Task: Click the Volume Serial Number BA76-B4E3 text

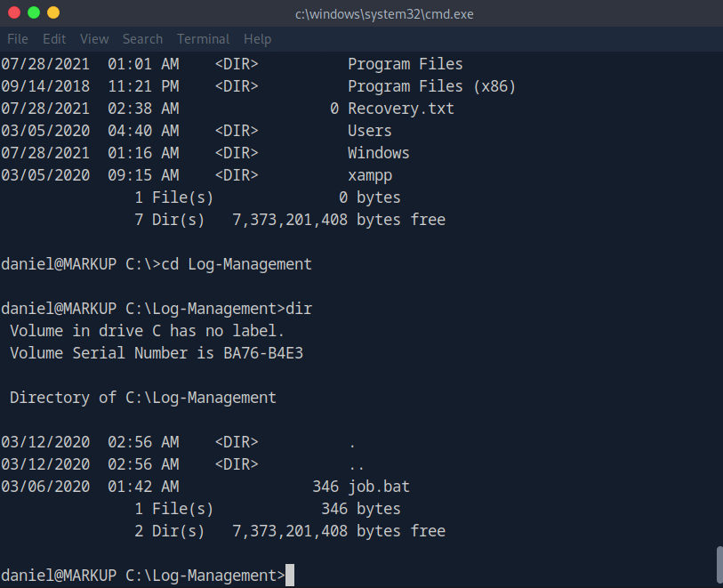Action: 160,353
